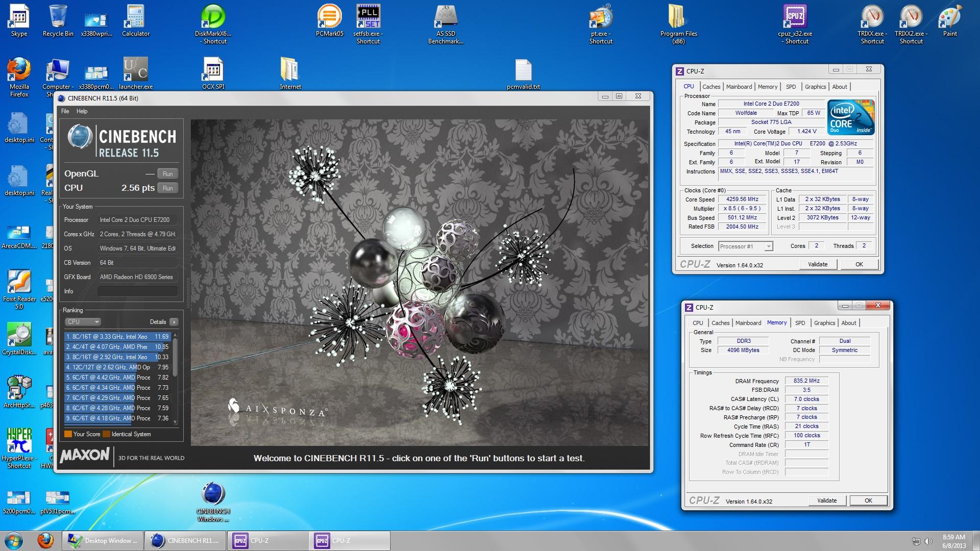Click the Your Score orange swatch
The width and height of the screenshot is (980, 551).
point(68,434)
